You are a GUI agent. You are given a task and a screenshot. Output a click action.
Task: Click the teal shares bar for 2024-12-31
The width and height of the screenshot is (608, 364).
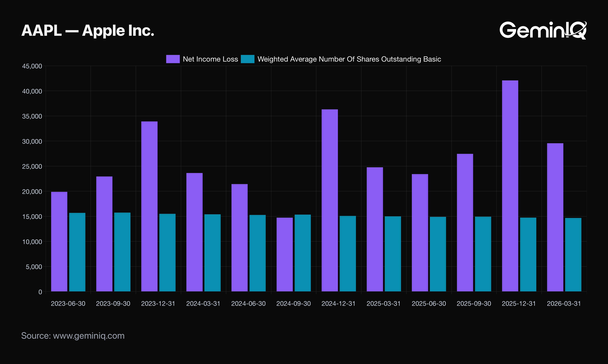click(348, 254)
